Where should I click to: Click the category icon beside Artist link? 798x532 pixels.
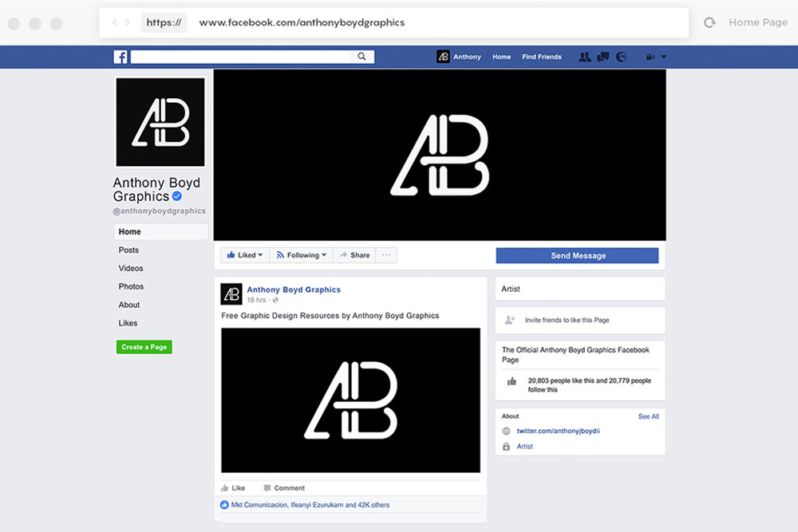pos(507,447)
